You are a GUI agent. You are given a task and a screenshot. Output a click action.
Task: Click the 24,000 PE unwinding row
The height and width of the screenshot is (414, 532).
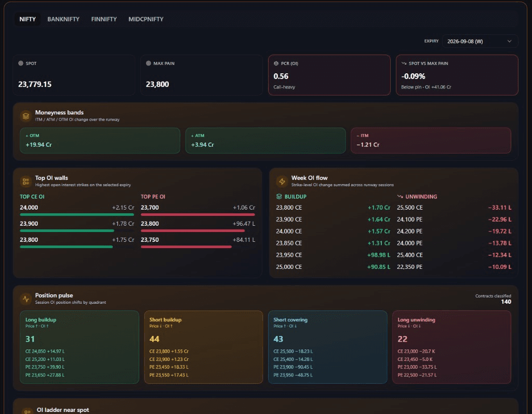(x=454, y=243)
